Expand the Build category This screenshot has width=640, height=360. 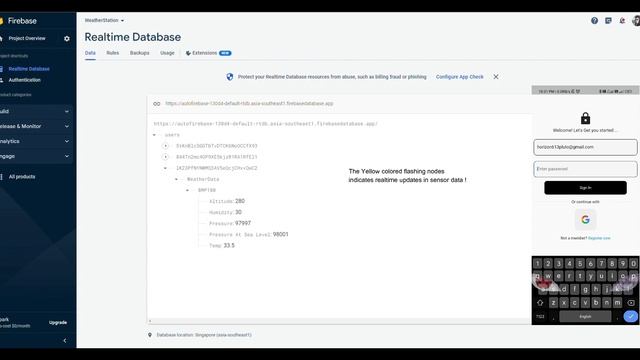[36, 111]
